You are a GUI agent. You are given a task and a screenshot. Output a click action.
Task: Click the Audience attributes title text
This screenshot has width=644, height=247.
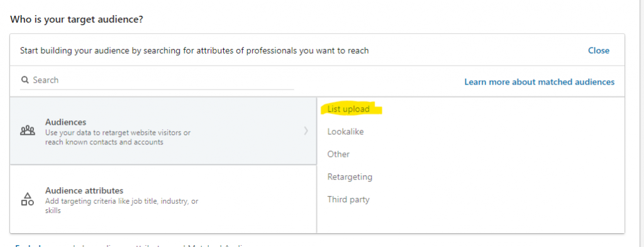84,190
